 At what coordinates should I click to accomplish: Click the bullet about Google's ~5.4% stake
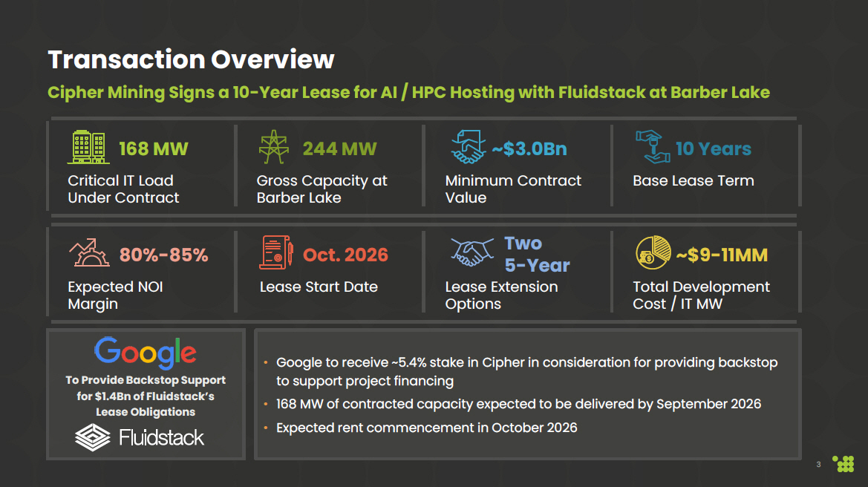[x=526, y=371]
